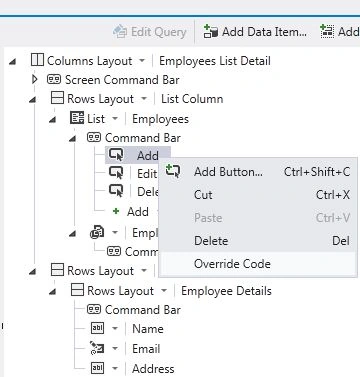The width and height of the screenshot is (360, 377).
Task: Click the Rows Layout icon above Employee Details layout
Action: [57, 270]
